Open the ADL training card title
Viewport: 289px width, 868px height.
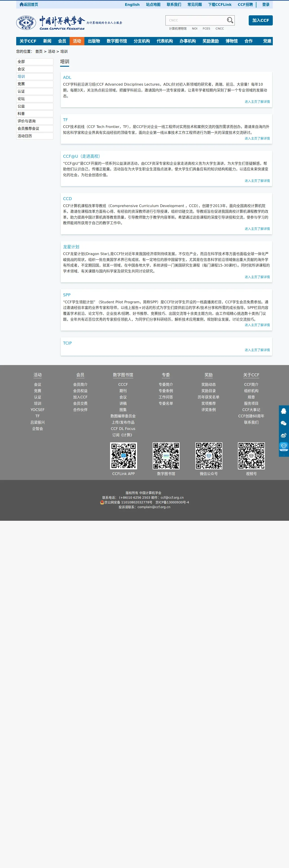(67, 78)
